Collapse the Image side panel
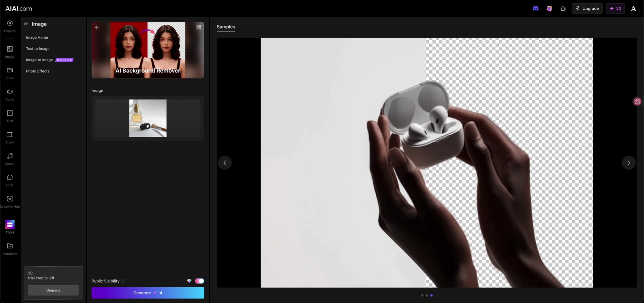644x303 pixels. tap(26, 24)
